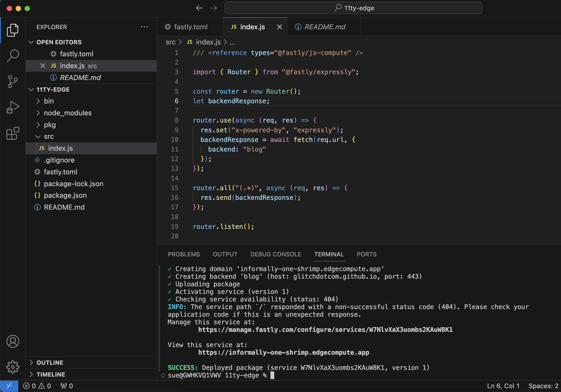Close index.js in Open Editors list
Screen dimensions: 561x392
tap(43, 66)
